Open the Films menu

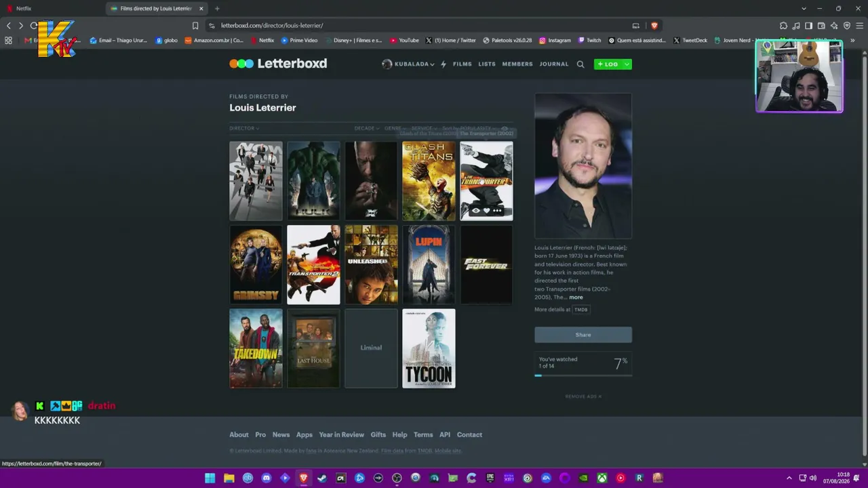click(x=462, y=64)
